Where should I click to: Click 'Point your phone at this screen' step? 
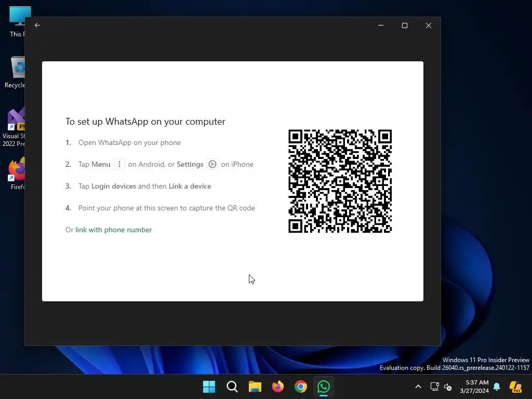pos(167,208)
